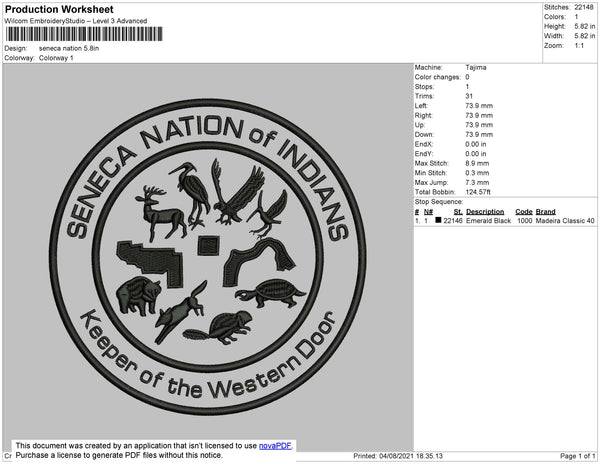Viewport: 600px width, 464px height.
Task: Click the stitch count 22146 in sequence row
Action: 453,221
